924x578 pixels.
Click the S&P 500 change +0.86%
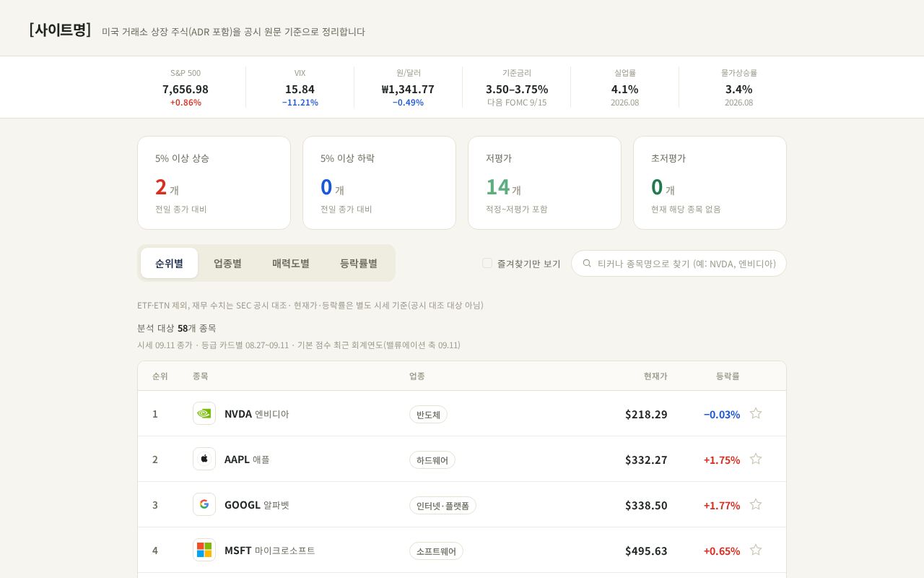click(x=186, y=103)
